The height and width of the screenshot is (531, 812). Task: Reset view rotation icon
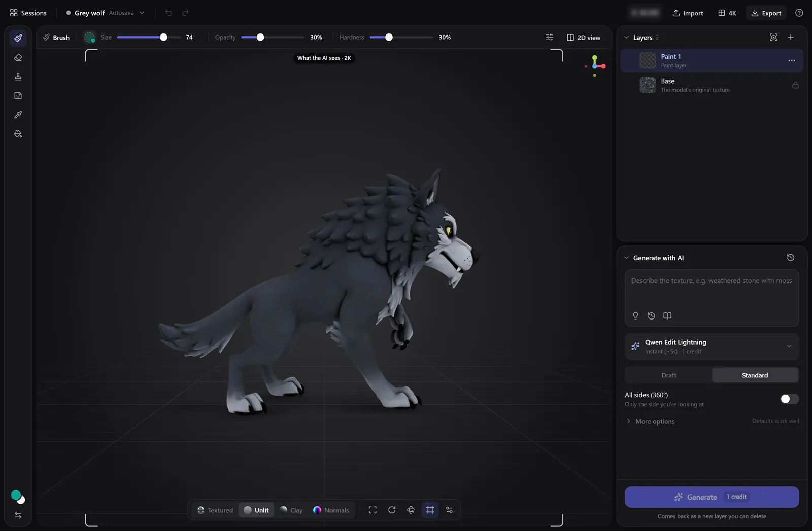point(392,510)
